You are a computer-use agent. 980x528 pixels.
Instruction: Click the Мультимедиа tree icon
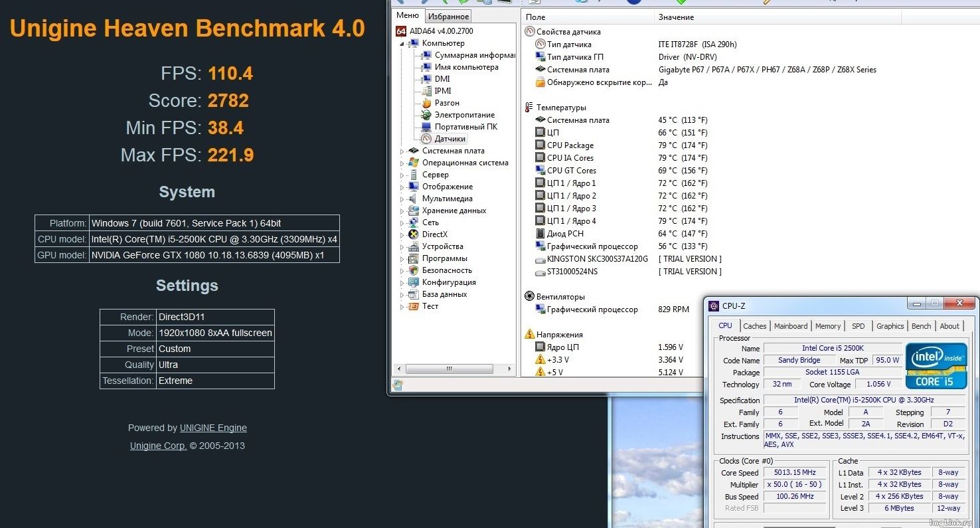pos(414,199)
